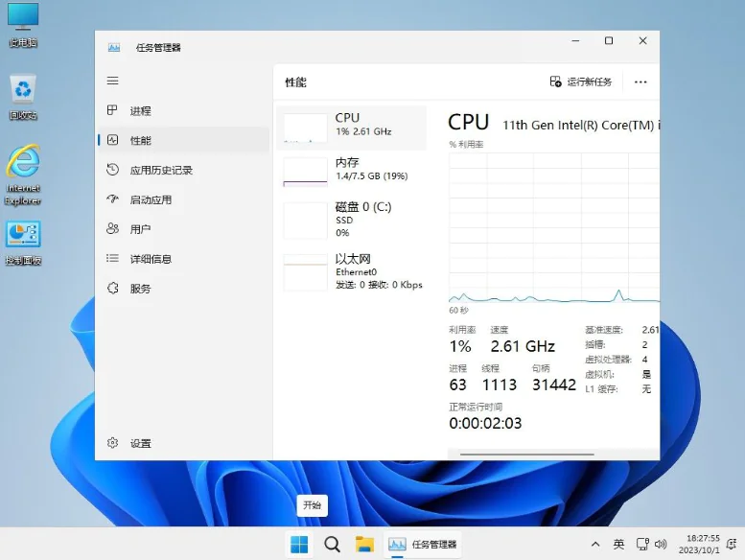
Task: Click the 内存 mini graph thumbnail
Action: point(306,172)
